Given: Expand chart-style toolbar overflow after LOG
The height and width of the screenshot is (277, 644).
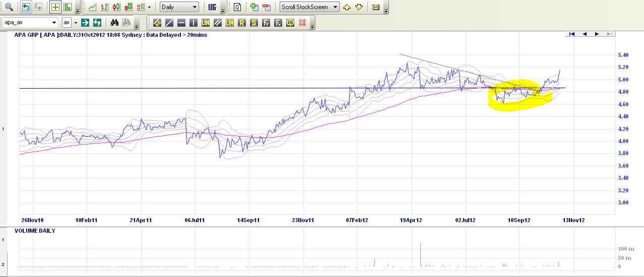Looking at the screenshot, I should click(222, 11).
